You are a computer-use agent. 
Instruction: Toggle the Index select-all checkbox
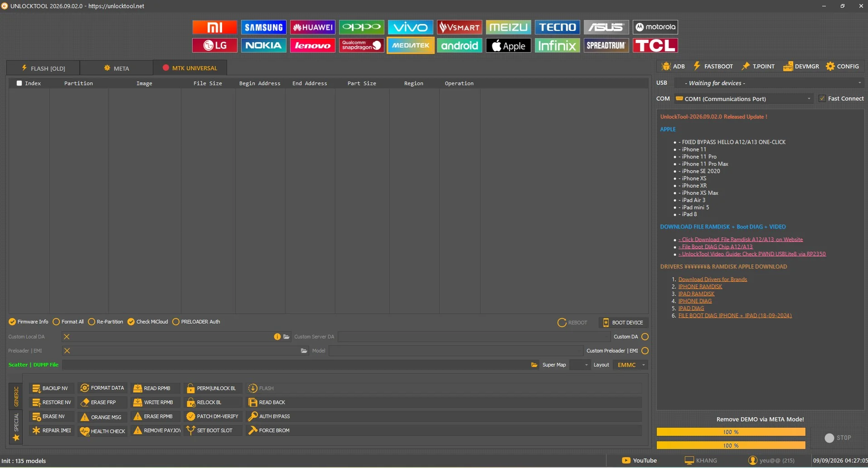(x=19, y=83)
